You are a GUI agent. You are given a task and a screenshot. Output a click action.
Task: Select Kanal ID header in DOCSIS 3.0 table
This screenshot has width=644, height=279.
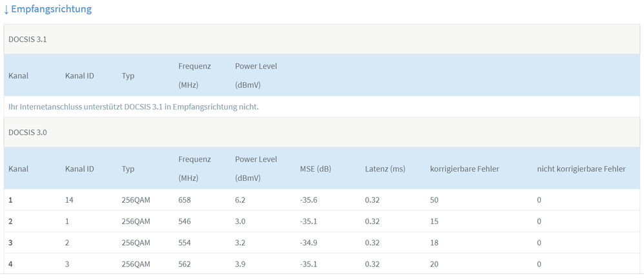coord(79,169)
